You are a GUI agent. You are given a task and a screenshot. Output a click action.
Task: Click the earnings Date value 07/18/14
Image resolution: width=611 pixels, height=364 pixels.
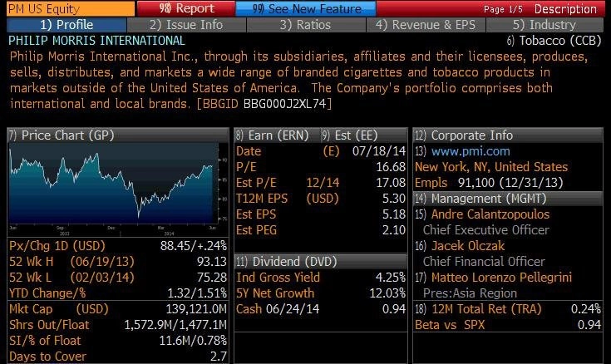coord(379,151)
